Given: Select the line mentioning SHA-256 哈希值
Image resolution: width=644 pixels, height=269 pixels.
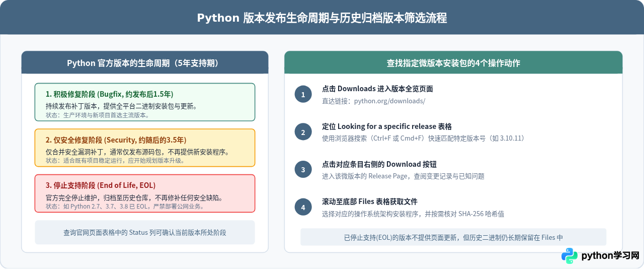Looking at the screenshot, I should [413, 214].
